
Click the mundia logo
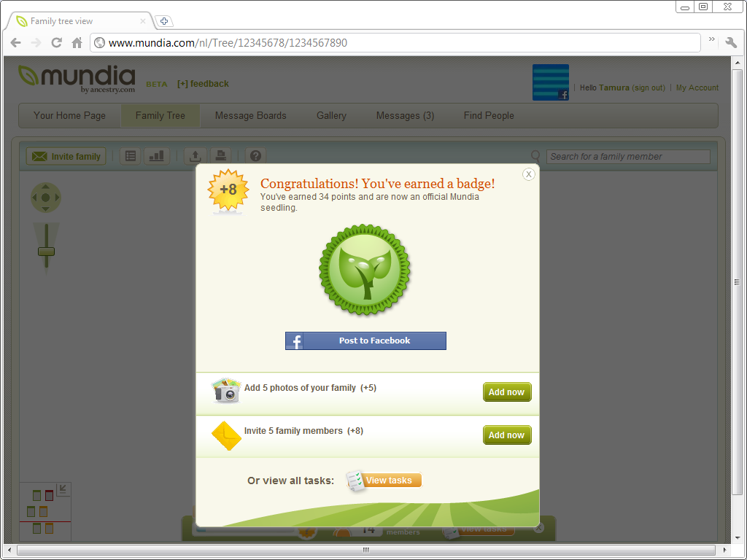coord(77,79)
